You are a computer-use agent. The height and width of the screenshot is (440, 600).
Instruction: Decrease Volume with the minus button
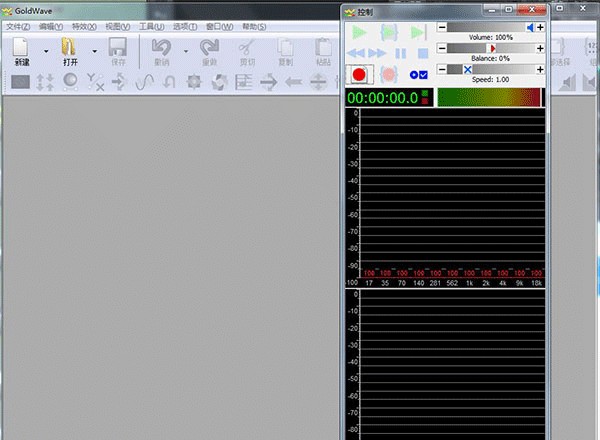pyautogui.click(x=442, y=27)
